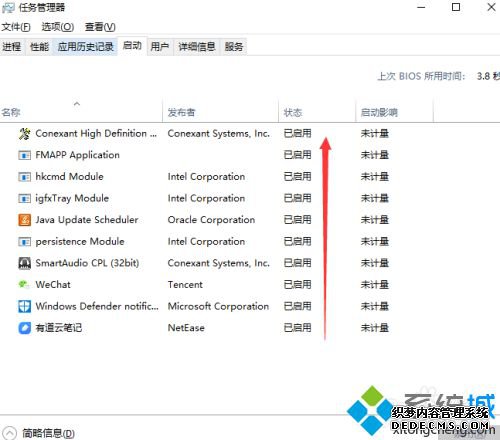The width and height of the screenshot is (500, 440).
Task: Open the 文件(F) menu
Action: click(16, 27)
